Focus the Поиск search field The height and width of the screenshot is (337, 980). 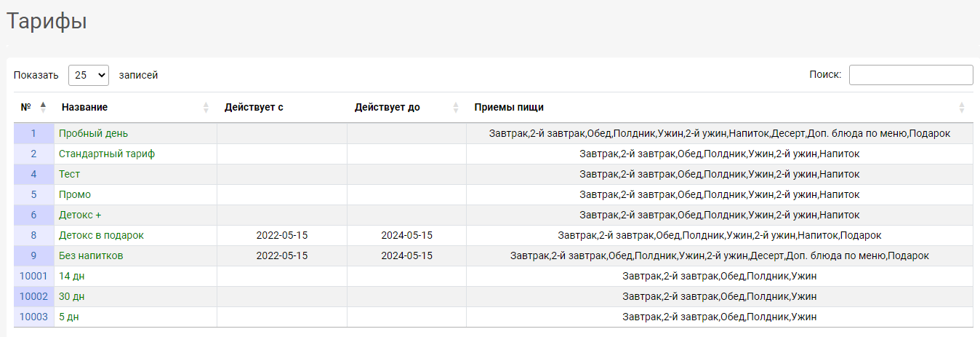911,75
